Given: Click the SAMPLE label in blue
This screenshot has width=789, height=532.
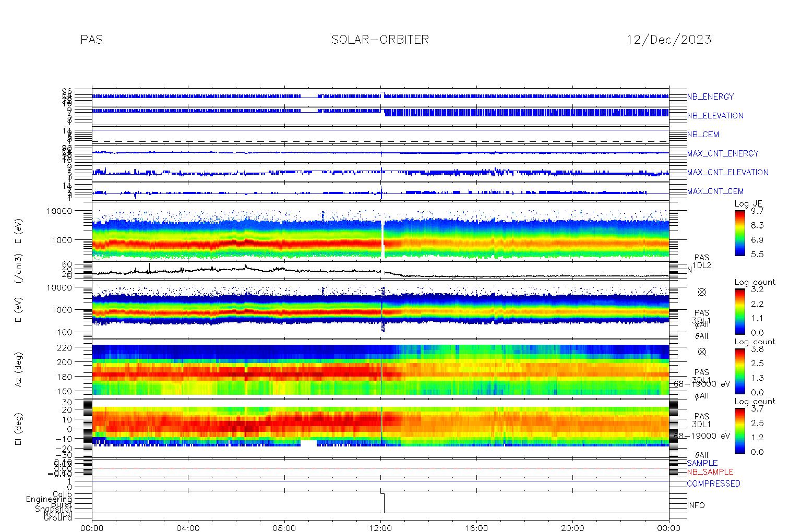Looking at the screenshot, I should point(702,463).
